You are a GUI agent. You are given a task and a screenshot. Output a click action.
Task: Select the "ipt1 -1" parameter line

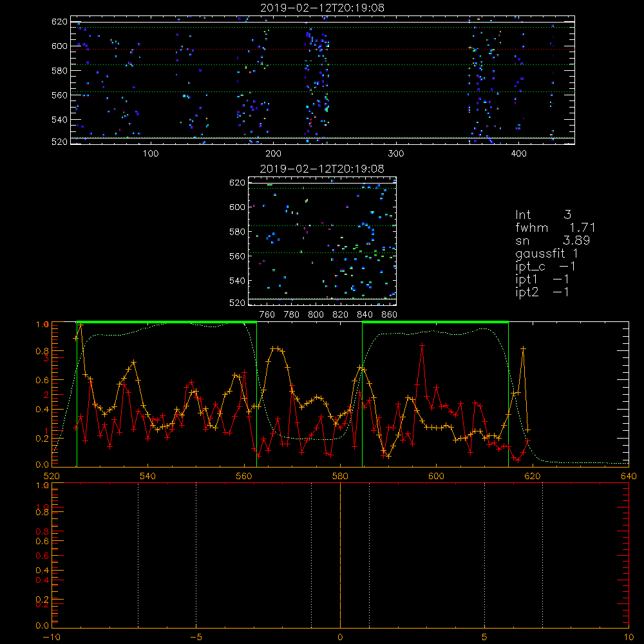[x=542, y=279]
